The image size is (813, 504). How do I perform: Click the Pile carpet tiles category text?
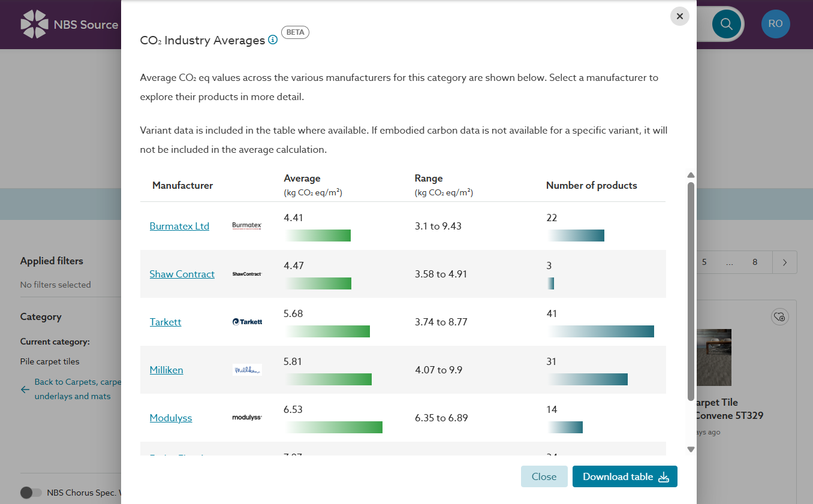pyautogui.click(x=50, y=361)
